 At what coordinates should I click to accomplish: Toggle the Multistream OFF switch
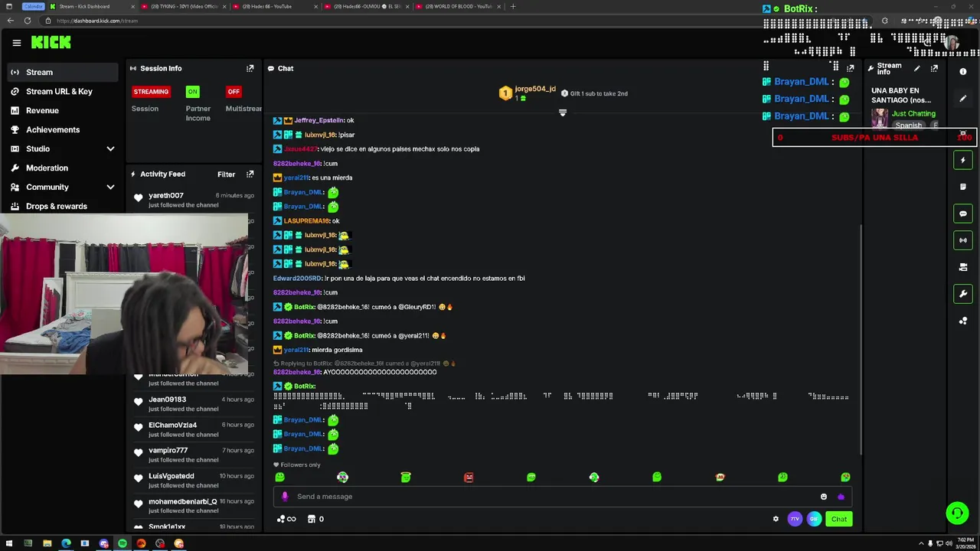234,91
